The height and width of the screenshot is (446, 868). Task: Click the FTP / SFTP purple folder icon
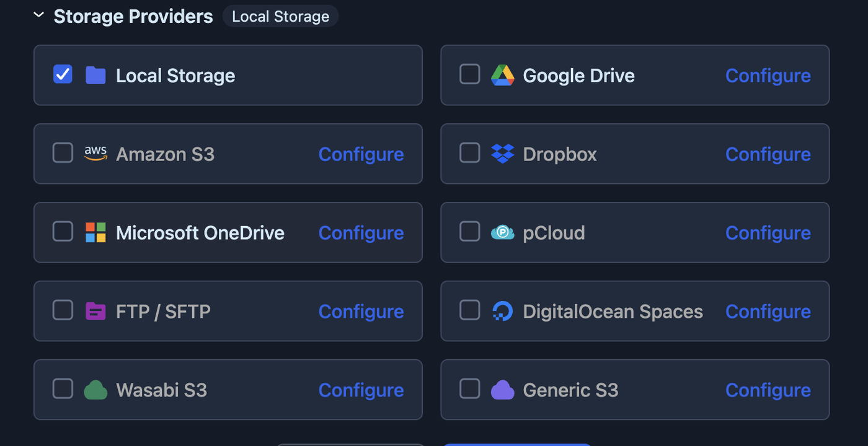coord(95,311)
